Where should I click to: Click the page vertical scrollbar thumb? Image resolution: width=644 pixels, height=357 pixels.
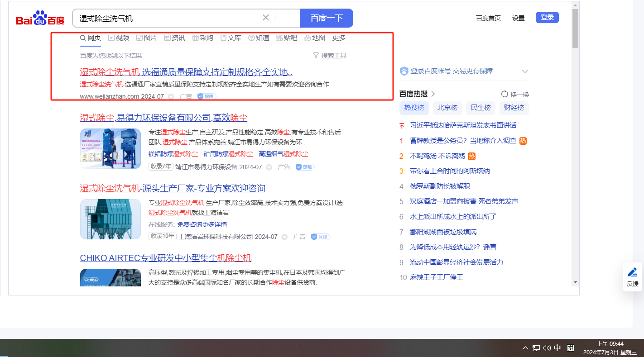575,28
